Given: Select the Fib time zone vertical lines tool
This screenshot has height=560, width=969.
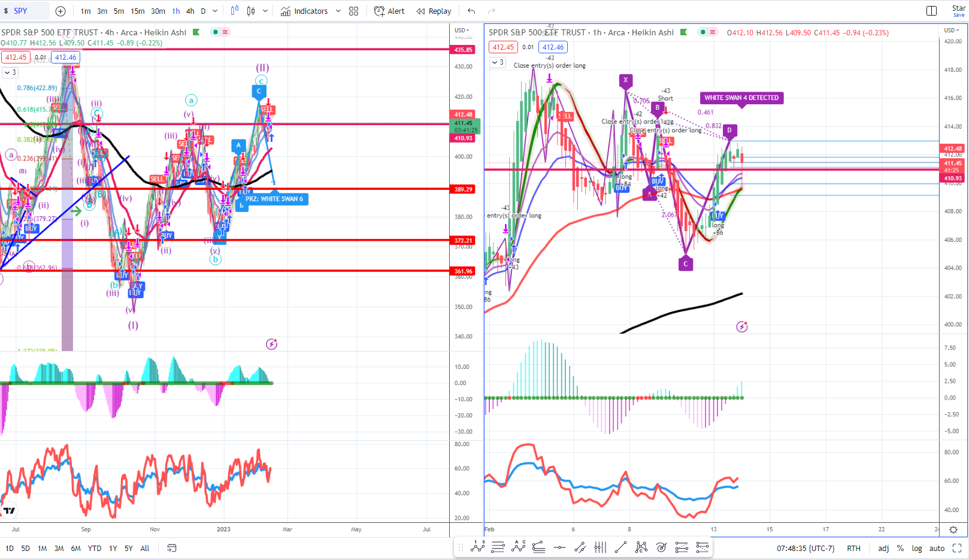Looking at the screenshot, I should pyautogui.click(x=600, y=546).
